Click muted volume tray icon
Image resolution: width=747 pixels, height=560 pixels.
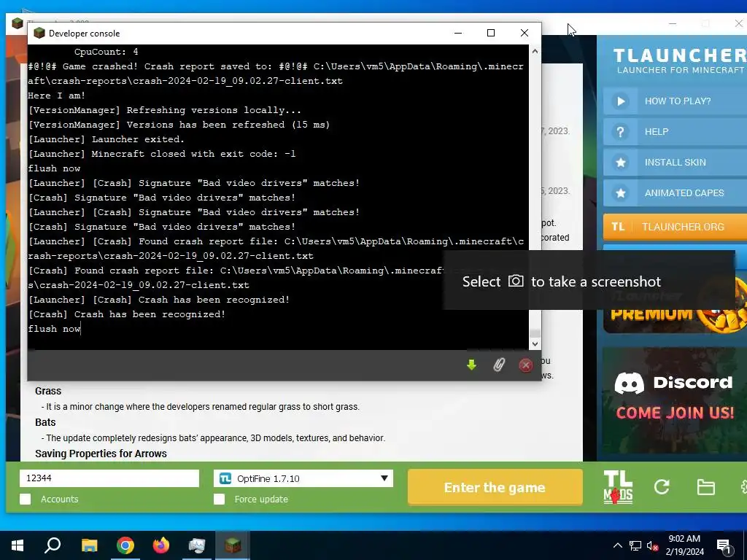click(652, 545)
